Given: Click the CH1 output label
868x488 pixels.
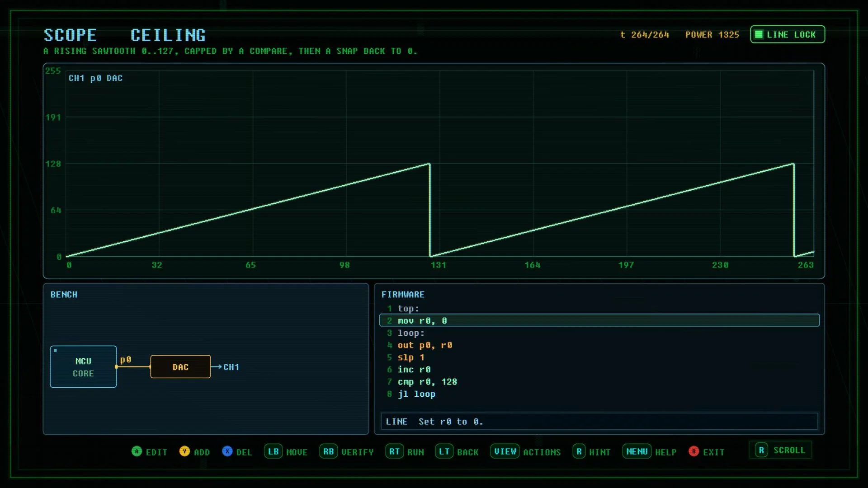Looking at the screenshot, I should (231, 367).
